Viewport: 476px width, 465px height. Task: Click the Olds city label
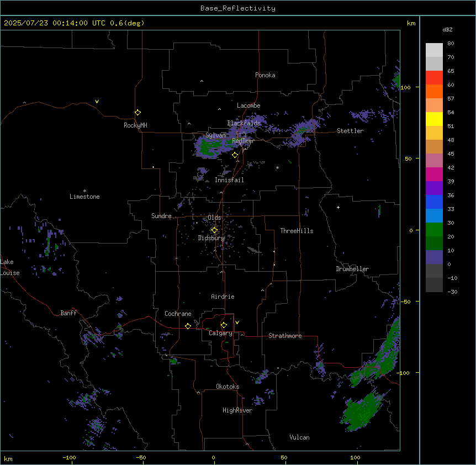[214, 218]
